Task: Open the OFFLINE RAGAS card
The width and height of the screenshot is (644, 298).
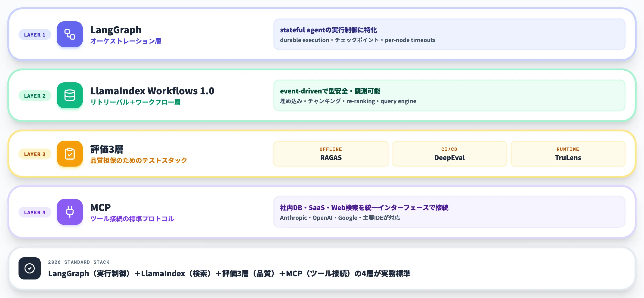Action: [331, 154]
